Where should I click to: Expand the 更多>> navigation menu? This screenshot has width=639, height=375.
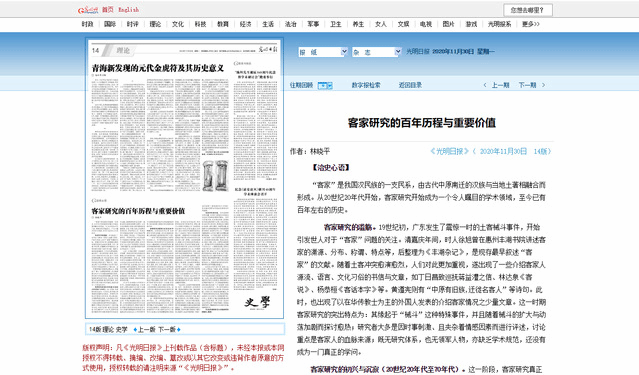tap(531, 24)
